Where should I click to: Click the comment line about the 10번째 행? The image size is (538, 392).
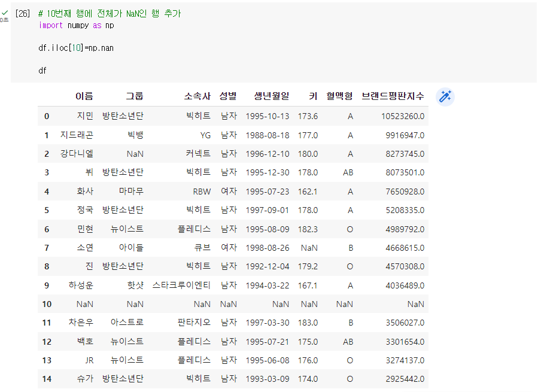point(110,13)
